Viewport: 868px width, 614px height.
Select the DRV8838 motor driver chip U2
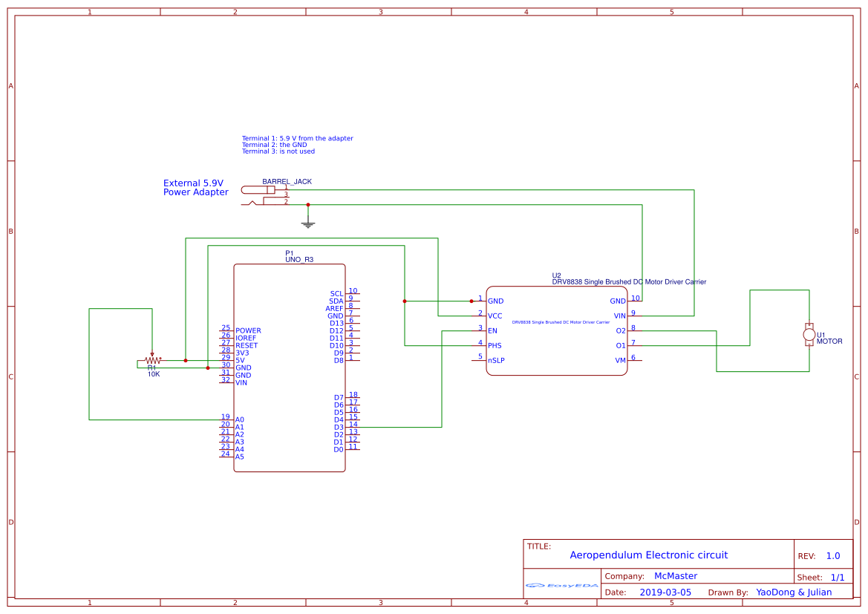click(x=557, y=329)
